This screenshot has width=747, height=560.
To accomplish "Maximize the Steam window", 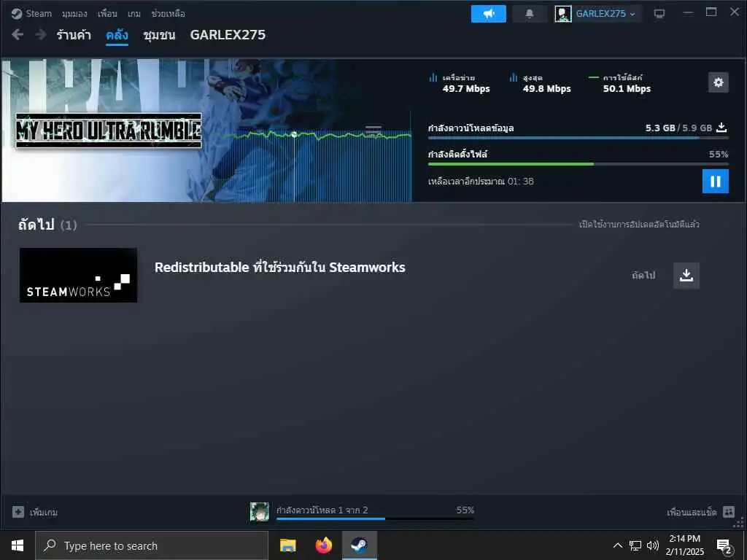I will tap(711, 12).
